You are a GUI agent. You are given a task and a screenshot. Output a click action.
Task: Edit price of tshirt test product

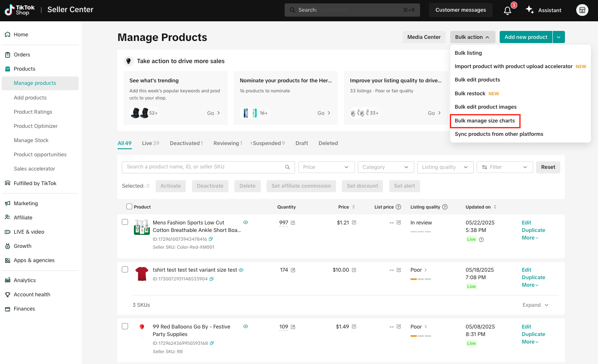354,270
